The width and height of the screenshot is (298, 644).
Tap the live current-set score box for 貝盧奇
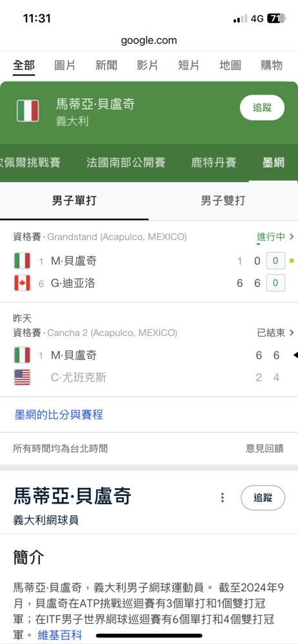(x=275, y=260)
